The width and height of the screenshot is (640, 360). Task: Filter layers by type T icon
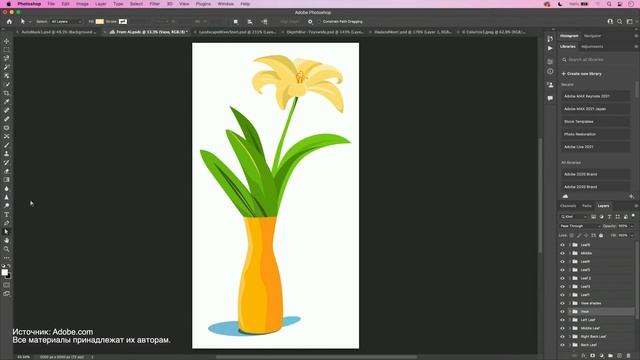609,217
